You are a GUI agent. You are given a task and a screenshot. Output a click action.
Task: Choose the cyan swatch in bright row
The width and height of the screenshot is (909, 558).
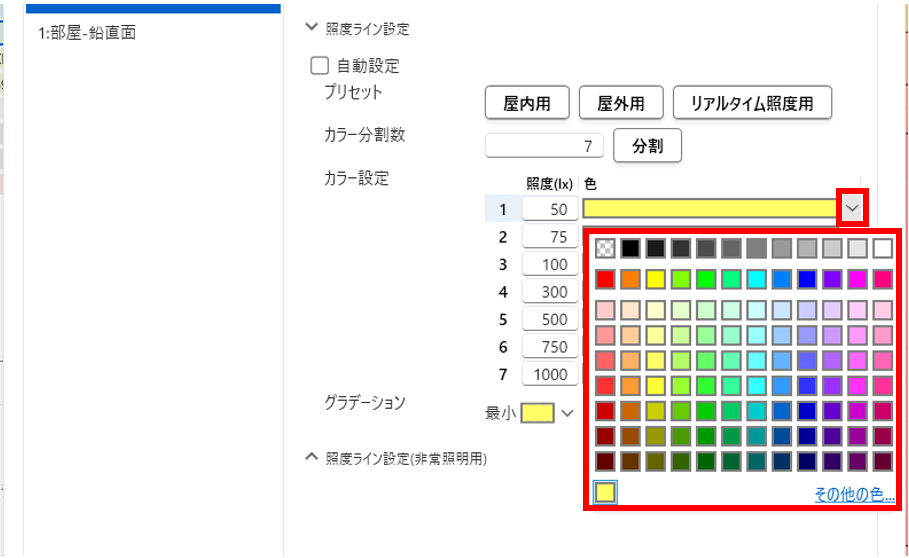pos(756,279)
